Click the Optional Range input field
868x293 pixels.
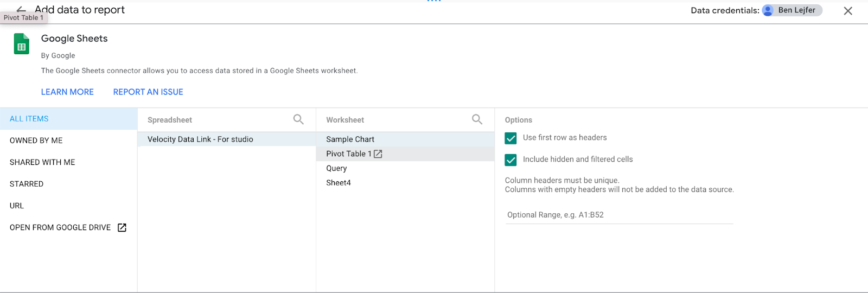(x=618, y=215)
